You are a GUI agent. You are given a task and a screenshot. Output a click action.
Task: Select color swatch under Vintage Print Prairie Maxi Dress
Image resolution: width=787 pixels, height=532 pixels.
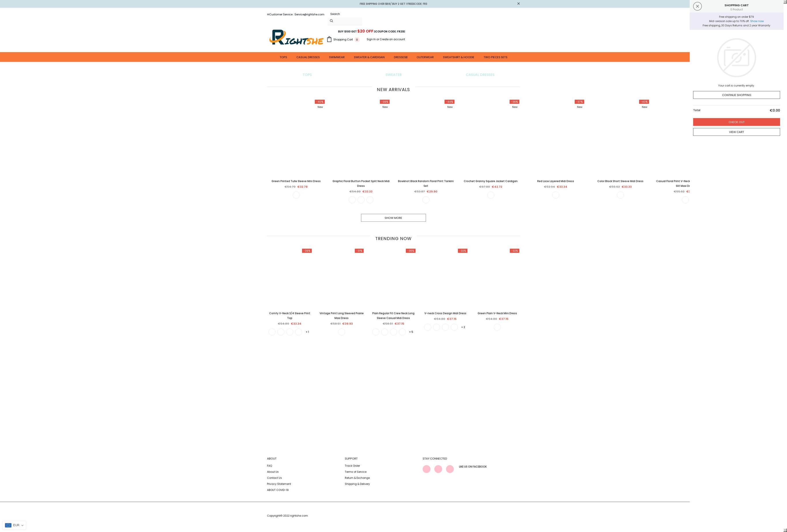(x=341, y=332)
